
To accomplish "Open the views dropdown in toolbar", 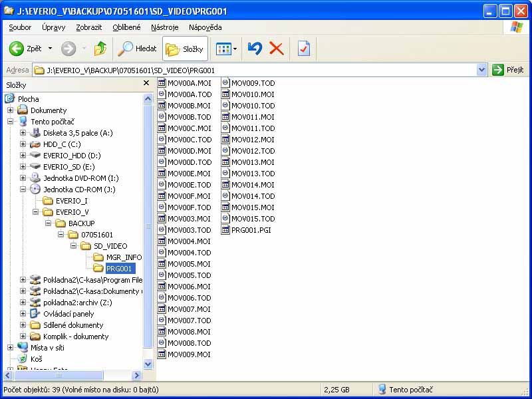I will 227,49.
